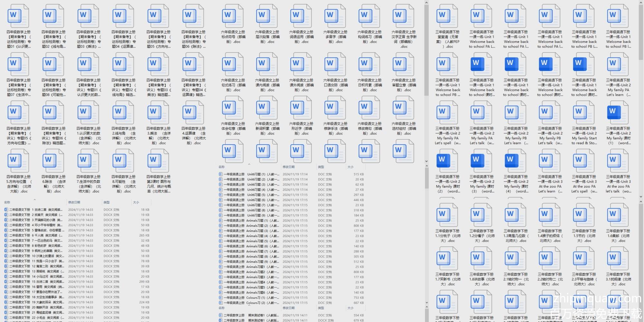644x322 pixels.
Task: Sort 一年级英语上册 list by 大小 column
Action: 351,167
